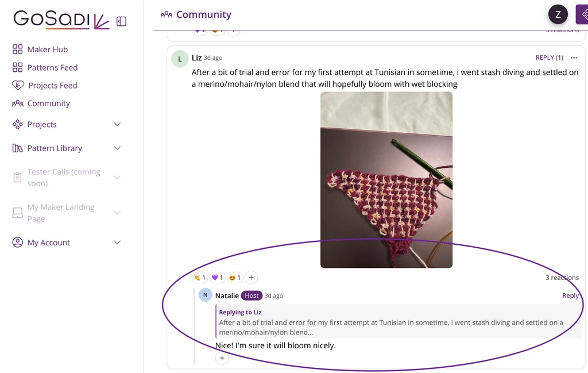
Task: Toggle the purple heart reaction
Action: tap(218, 278)
